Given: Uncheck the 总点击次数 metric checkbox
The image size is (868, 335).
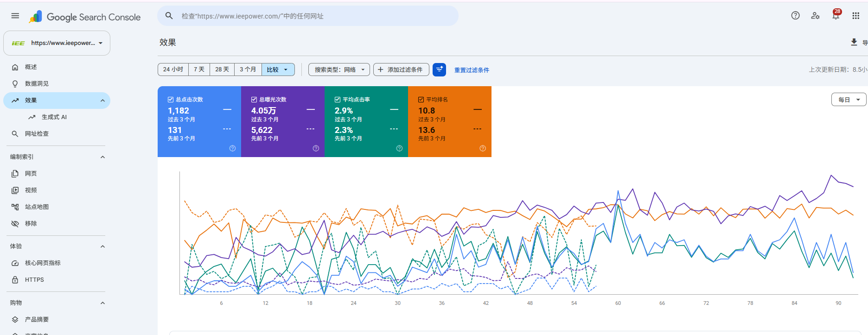Looking at the screenshot, I should click(171, 100).
